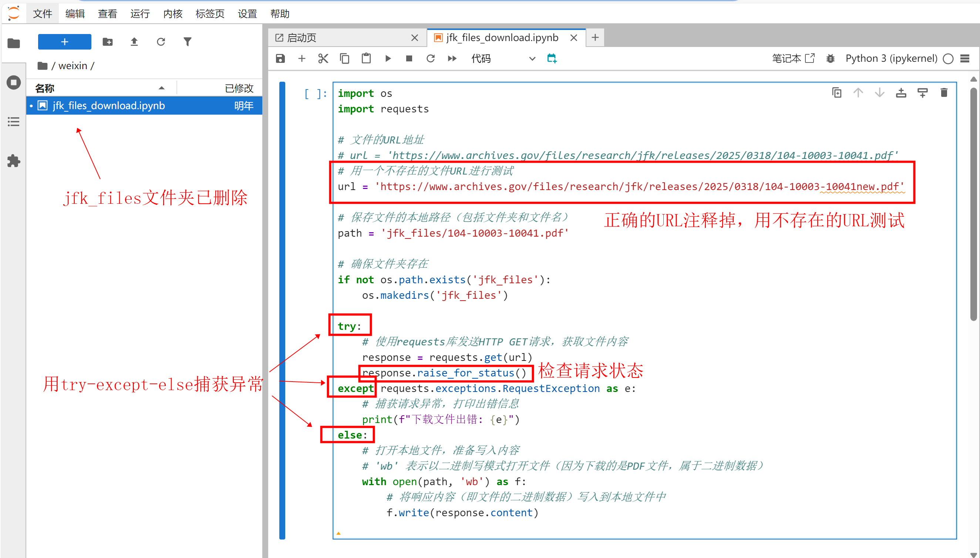Select jfk_files_download.ipynb in the file browser
The height and width of the screenshot is (558, 980).
108,105
